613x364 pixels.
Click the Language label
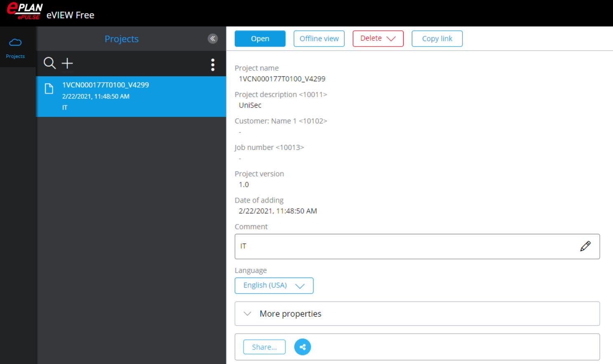click(251, 271)
